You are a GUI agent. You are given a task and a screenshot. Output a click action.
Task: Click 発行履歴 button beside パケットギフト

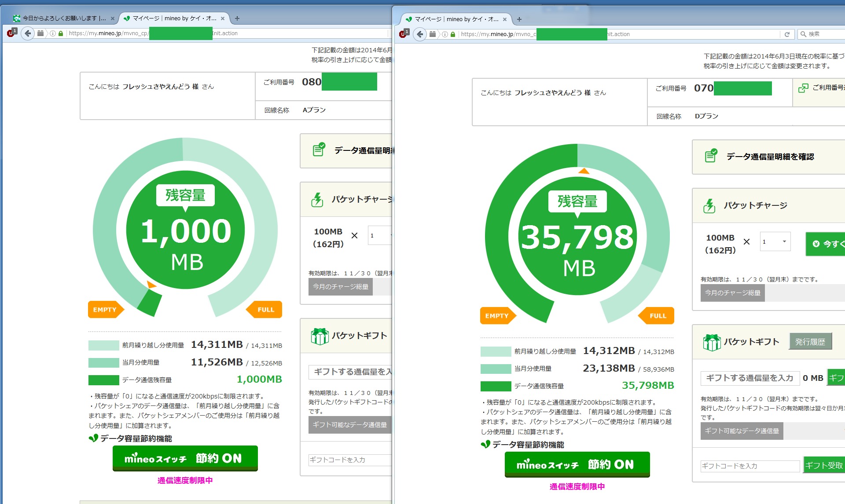pos(810,342)
